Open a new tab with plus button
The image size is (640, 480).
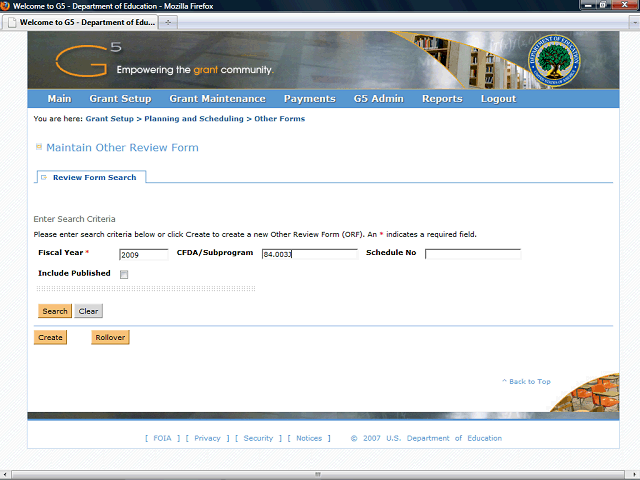pos(168,22)
